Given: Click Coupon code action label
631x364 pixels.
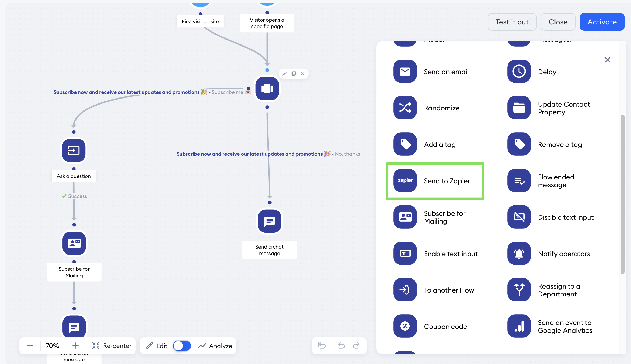Looking at the screenshot, I should tap(445, 327).
